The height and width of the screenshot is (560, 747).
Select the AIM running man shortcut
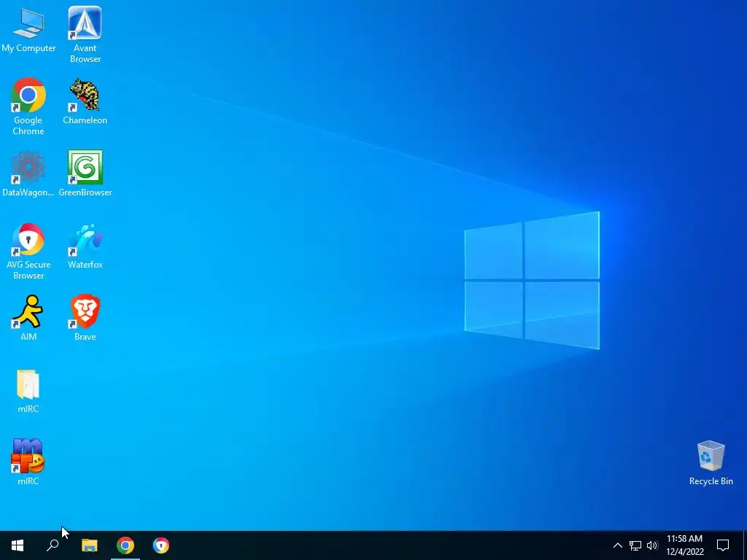28,318
